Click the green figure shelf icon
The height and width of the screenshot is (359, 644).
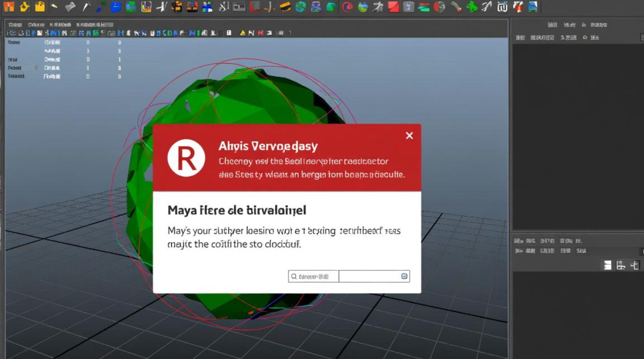(x=472, y=7)
